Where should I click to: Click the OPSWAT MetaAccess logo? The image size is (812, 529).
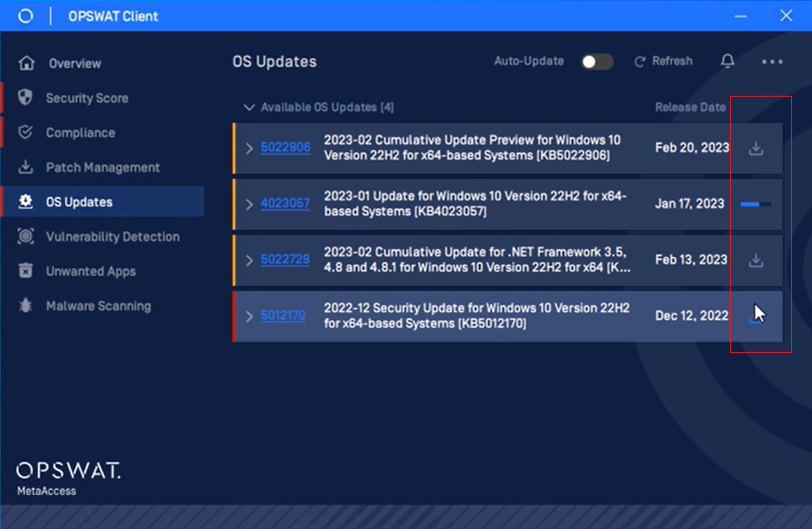[x=68, y=478]
